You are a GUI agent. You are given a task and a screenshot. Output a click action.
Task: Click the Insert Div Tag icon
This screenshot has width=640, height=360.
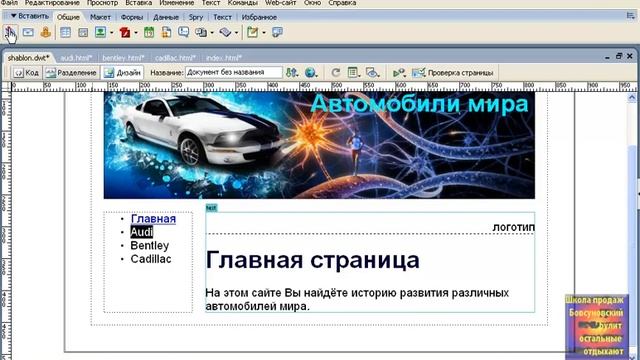pos(83,32)
